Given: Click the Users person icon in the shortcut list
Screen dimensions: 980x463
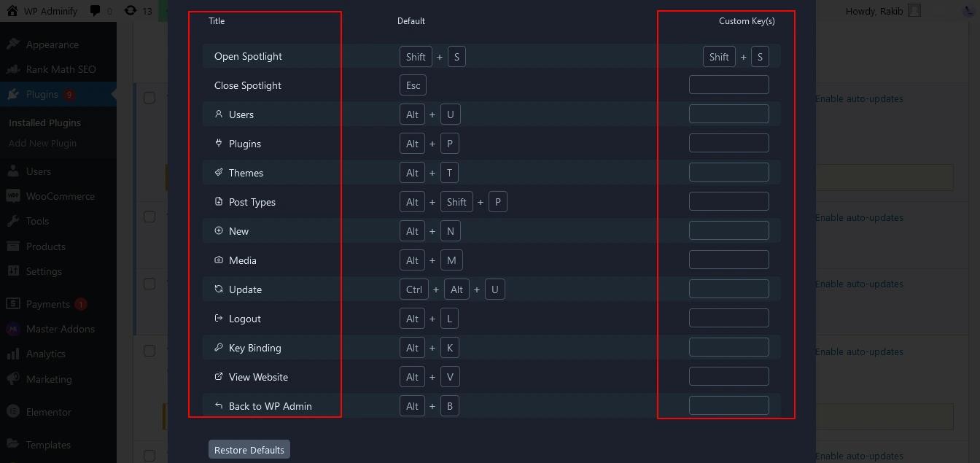Looking at the screenshot, I should pyautogui.click(x=218, y=114).
